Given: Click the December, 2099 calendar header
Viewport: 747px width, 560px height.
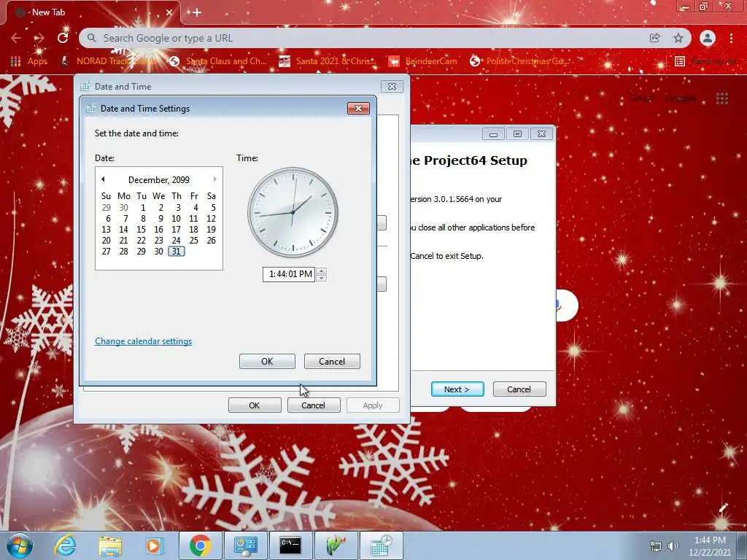Looking at the screenshot, I should [158, 180].
